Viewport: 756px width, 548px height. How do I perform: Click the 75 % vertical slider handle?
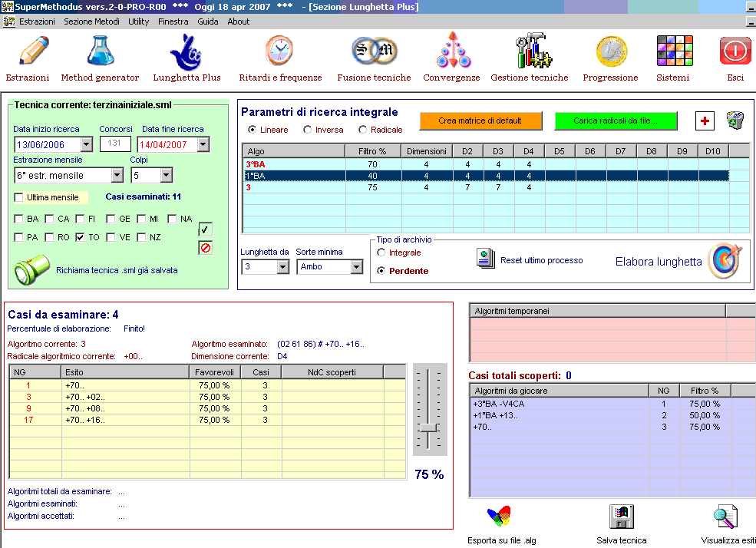(x=428, y=428)
